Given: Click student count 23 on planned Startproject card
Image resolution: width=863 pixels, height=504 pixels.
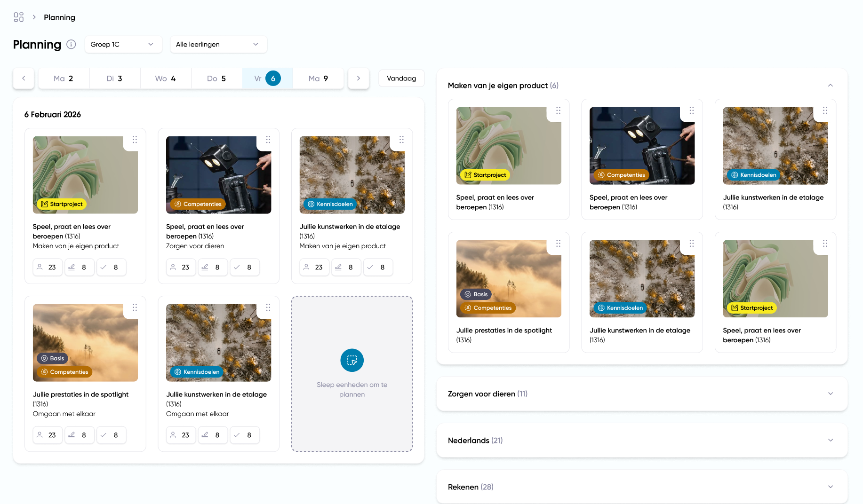Looking at the screenshot, I should pos(48,267).
